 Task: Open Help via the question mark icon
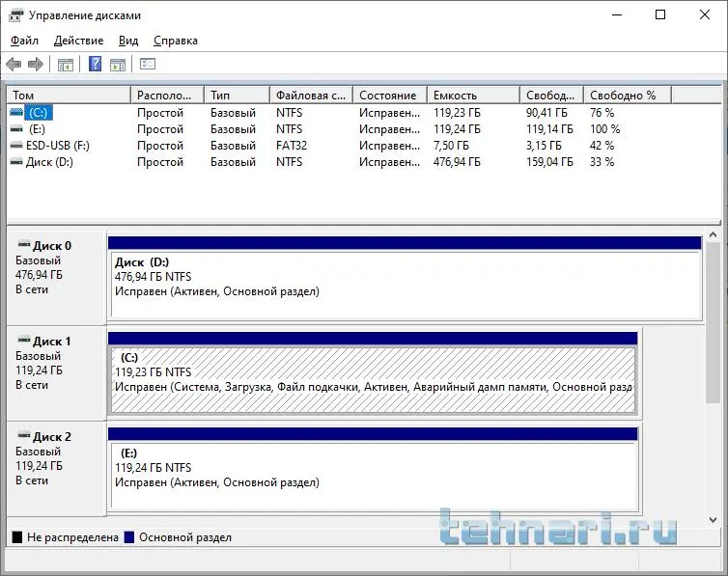95,65
